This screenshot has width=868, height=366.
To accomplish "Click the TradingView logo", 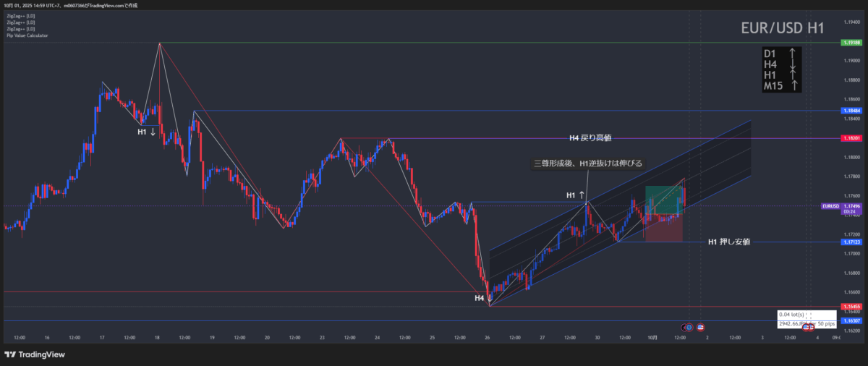I will coord(35,354).
